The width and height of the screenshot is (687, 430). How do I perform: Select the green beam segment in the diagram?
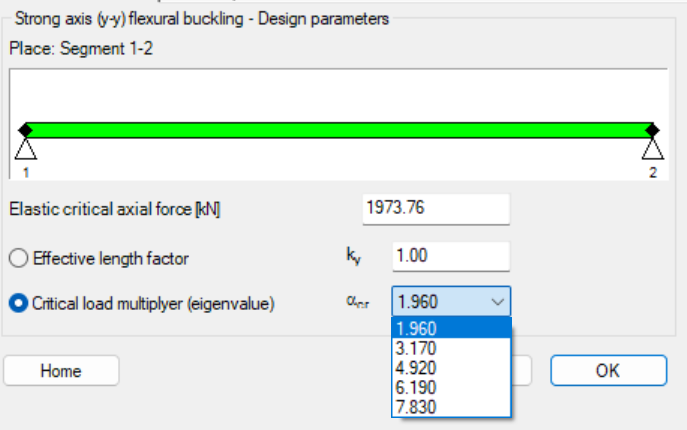tap(340, 130)
